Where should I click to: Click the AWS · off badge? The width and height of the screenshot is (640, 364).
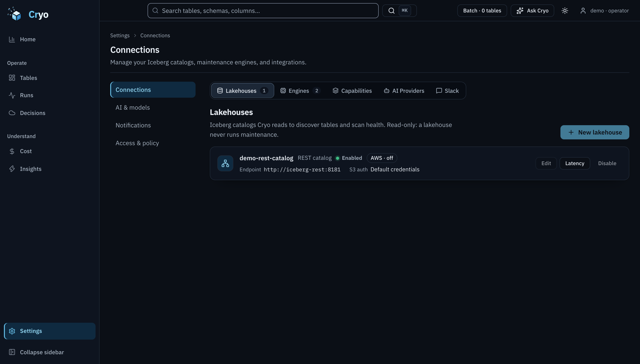coord(382,158)
